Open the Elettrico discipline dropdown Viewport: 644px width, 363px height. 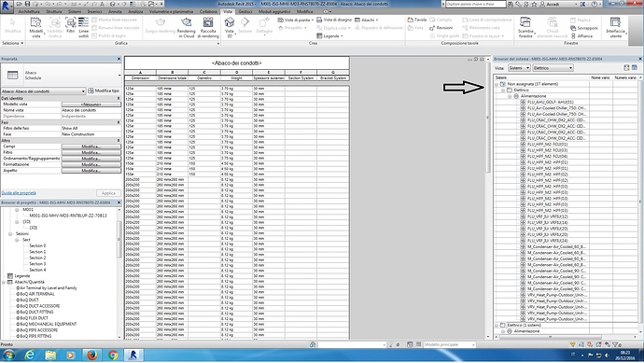point(553,68)
